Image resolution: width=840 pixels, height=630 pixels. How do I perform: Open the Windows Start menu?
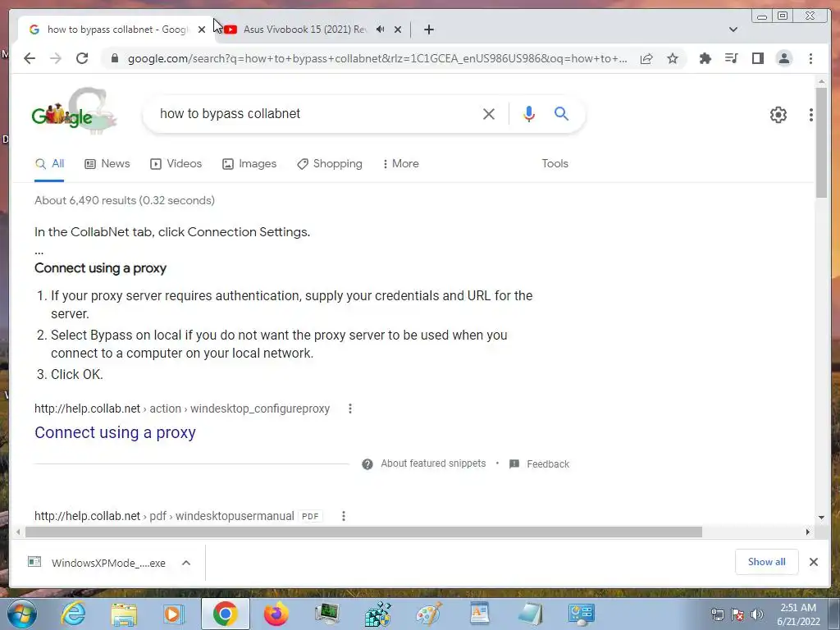click(21, 614)
